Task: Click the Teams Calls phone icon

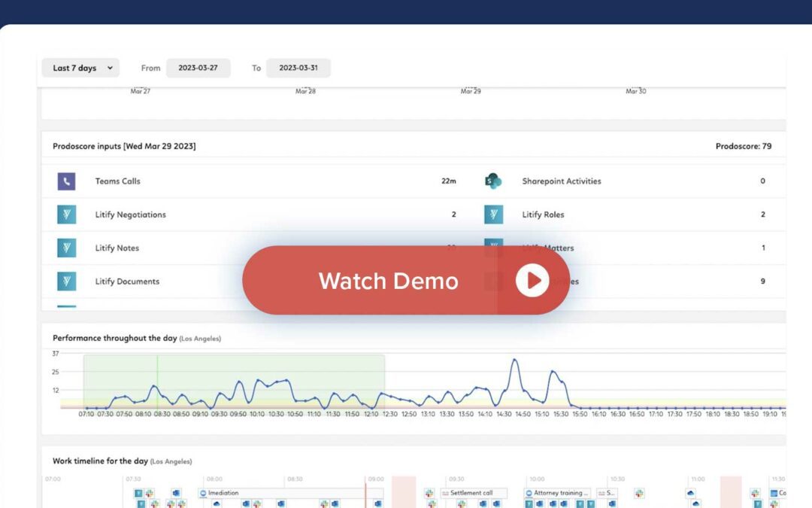Action: pos(66,181)
